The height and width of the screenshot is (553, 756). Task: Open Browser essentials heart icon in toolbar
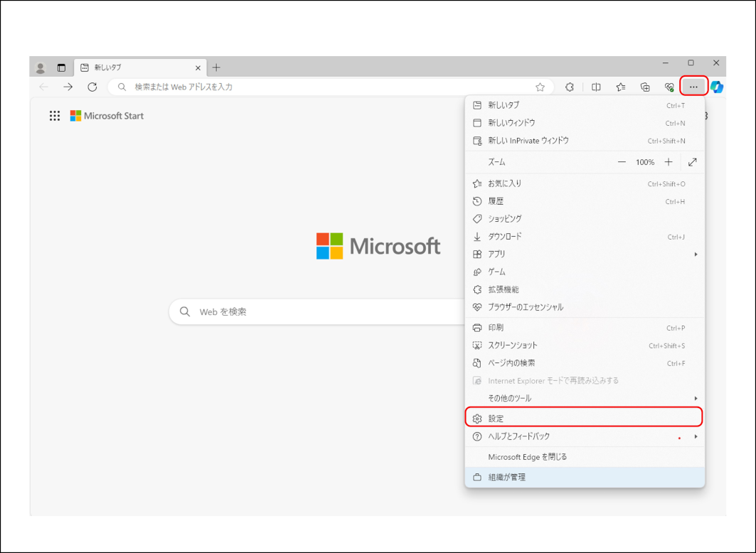pos(669,87)
